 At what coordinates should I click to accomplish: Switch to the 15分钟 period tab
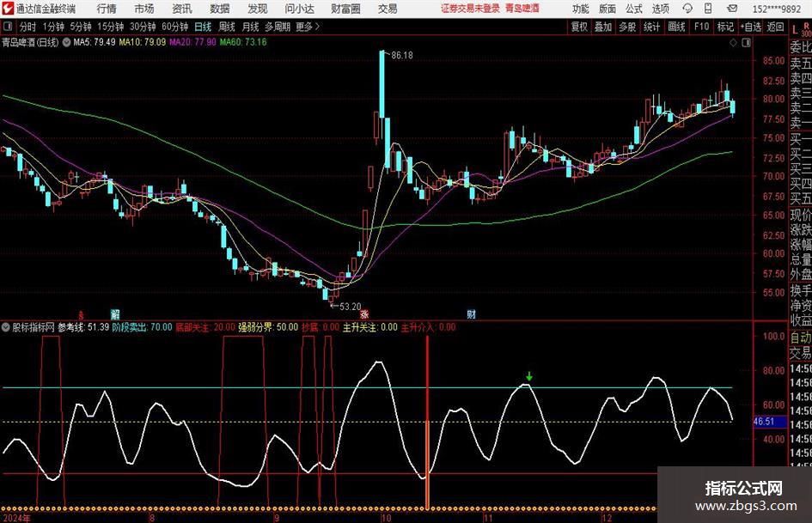pos(111,27)
